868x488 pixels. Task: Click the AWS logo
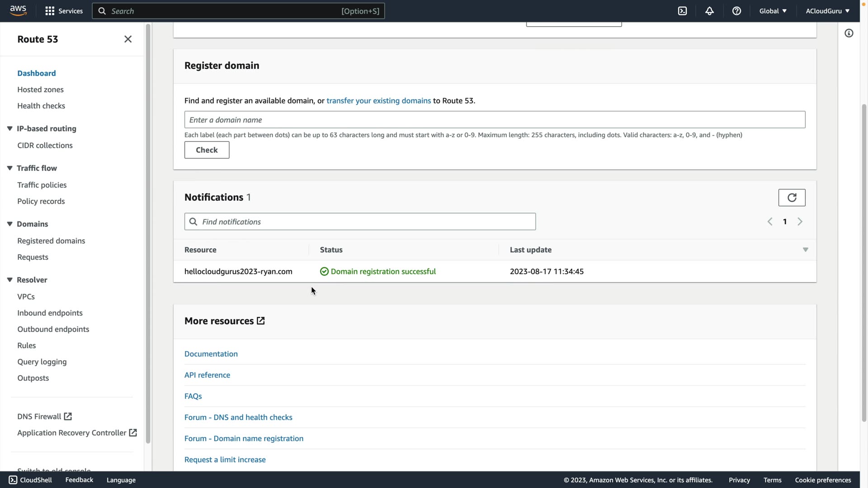18,10
